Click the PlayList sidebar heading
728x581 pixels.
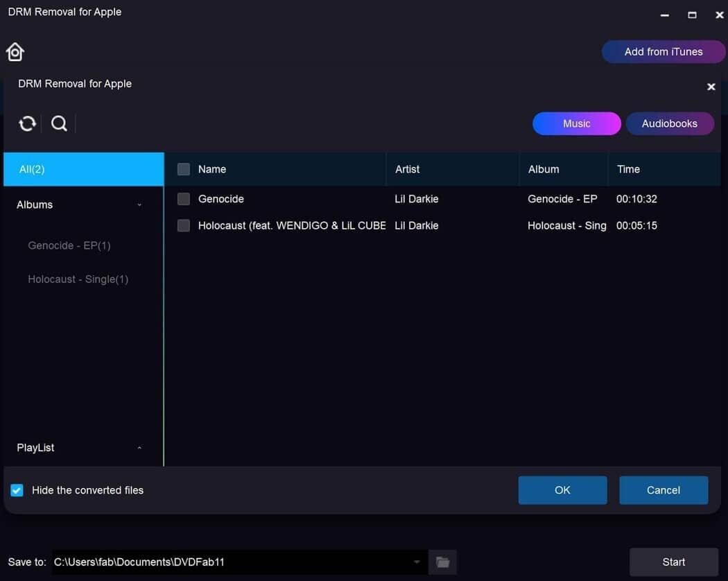click(35, 448)
